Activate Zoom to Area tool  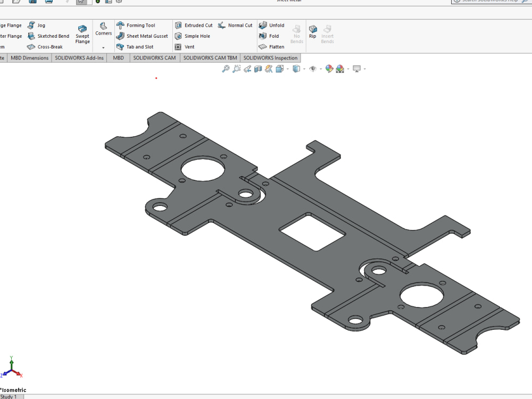click(237, 69)
